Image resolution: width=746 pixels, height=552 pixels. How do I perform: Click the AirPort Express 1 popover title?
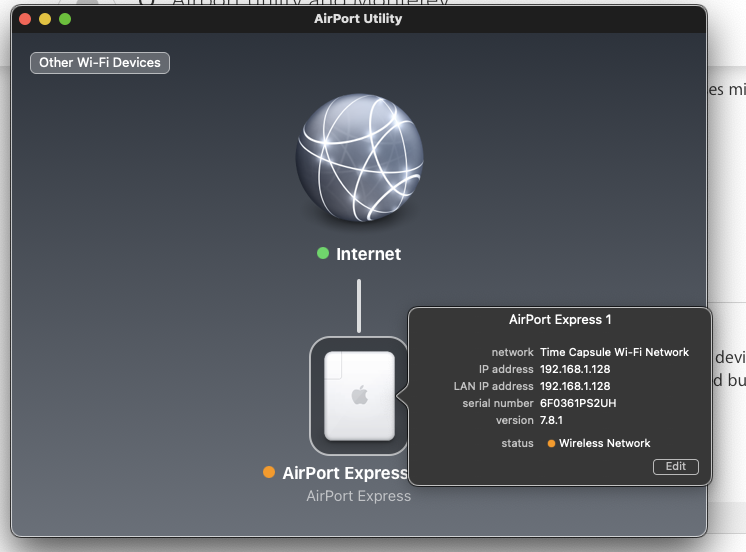[560, 320]
